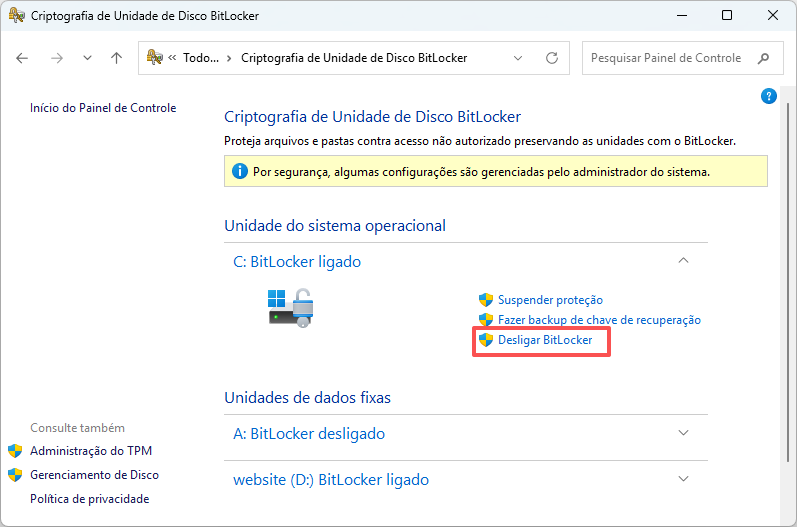The height and width of the screenshot is (527, 797).
Task: Expand A: BitLocker desligado section
Action: point(683,433)
